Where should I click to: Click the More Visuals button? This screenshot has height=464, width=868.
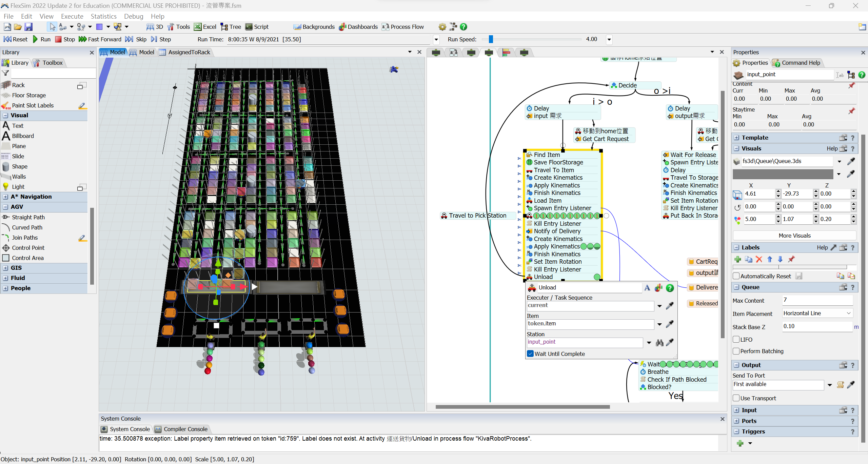pyautogui.click(x=794, y=236)
